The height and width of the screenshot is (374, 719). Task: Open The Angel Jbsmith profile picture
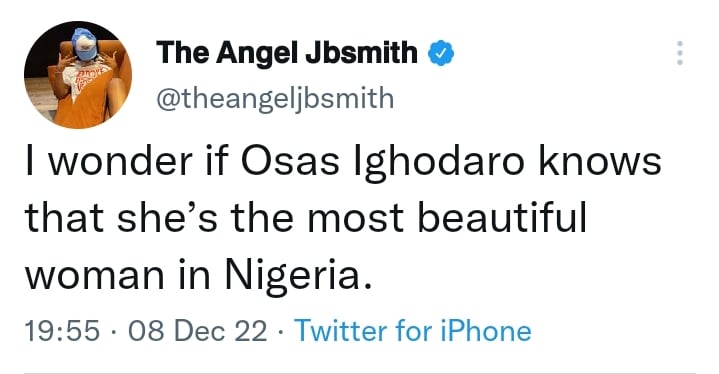tap(78, 75)
